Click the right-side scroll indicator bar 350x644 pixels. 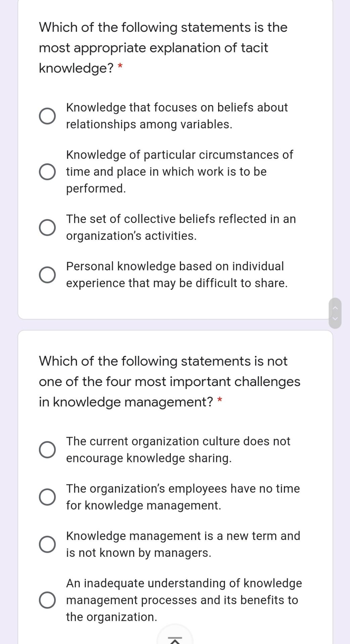click(336, 313)
